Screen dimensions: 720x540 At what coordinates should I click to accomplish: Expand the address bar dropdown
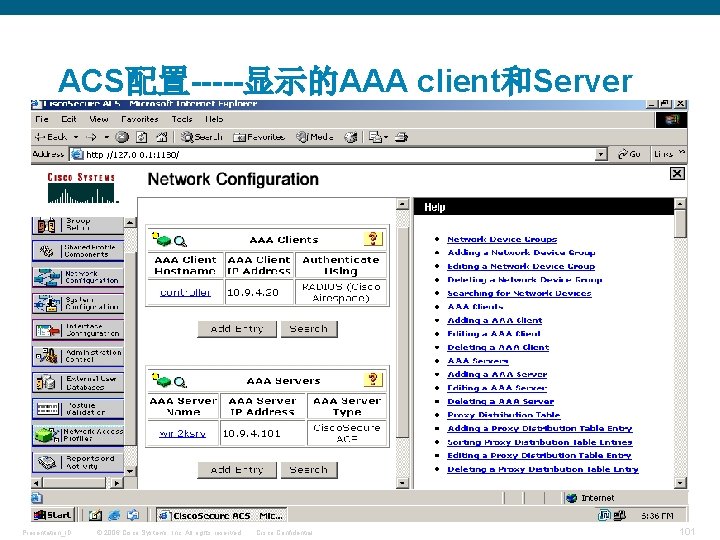click(601, 155)
